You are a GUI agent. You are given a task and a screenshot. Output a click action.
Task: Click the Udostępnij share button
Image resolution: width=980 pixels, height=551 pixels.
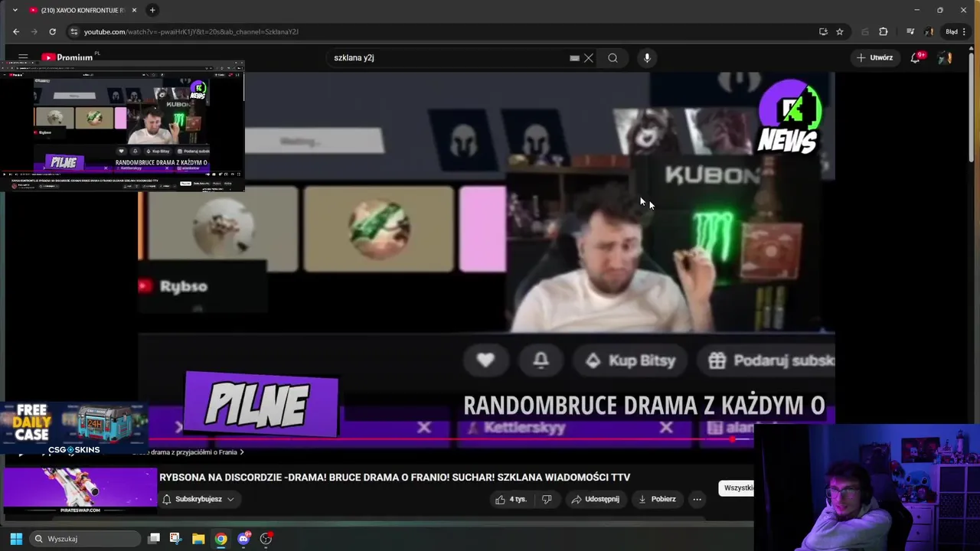(595, 499)
